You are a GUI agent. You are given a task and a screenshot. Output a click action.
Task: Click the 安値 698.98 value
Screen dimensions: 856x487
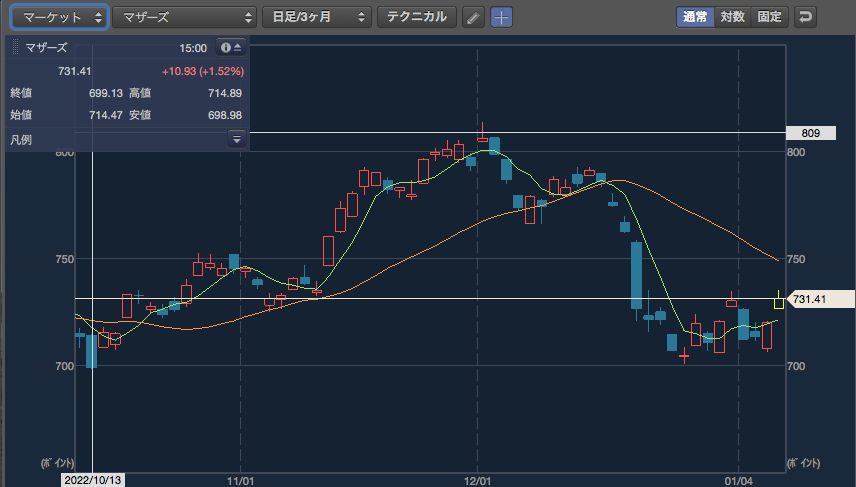click(x=225, y=115)
